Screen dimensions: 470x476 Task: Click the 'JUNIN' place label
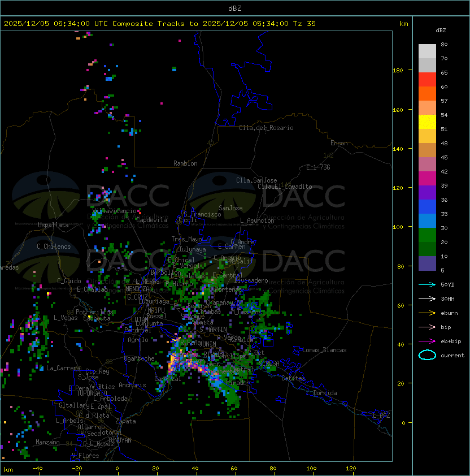coord(207,344)
